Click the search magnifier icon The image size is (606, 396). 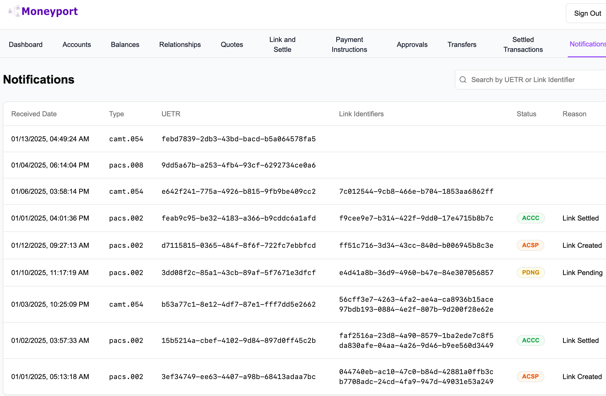point(463,80)
